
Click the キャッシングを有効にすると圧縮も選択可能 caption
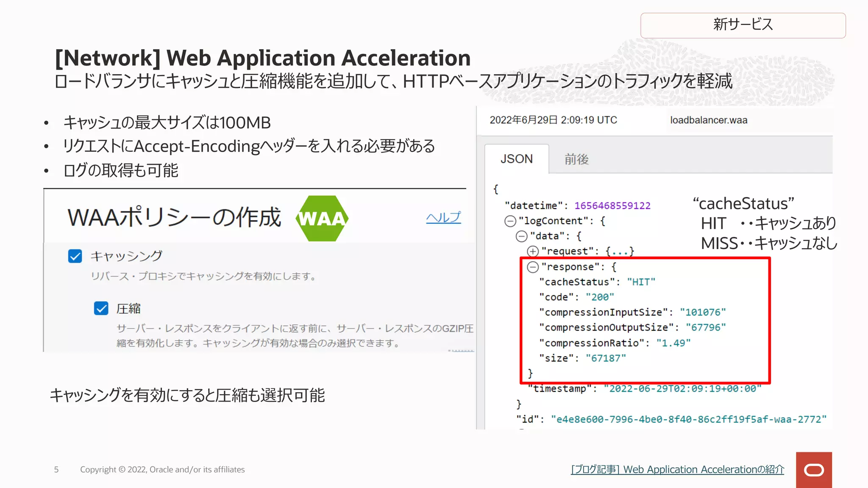[187, 395]
